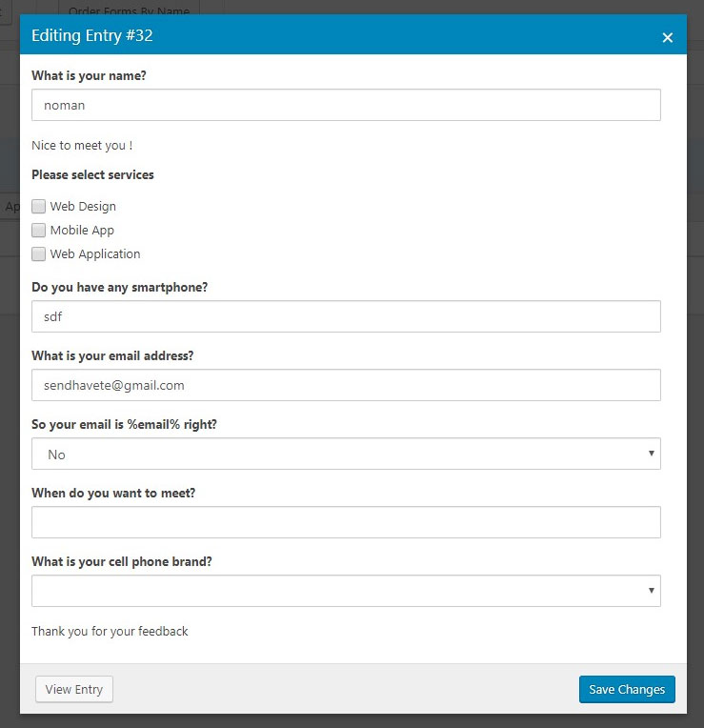Tick the Web Application checkbox
704x728 pixels.
39,253
